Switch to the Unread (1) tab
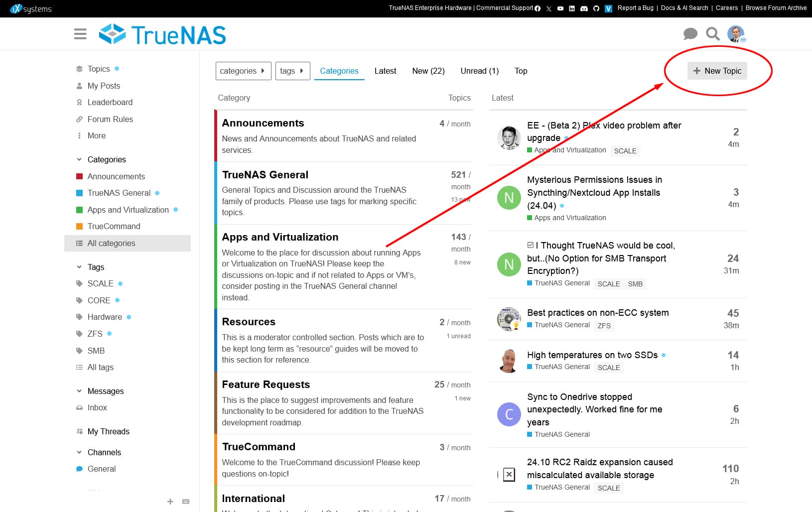The width and height of the screenshot is (812, 512). pyautogui.click(x=479, y=71)
